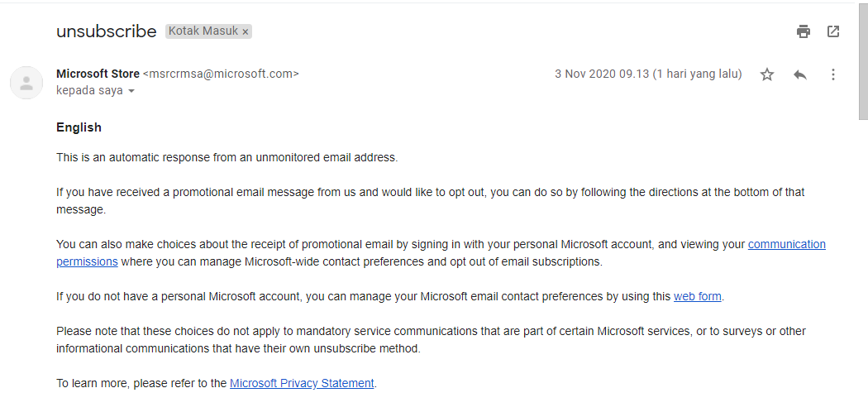This screenshot has height=412, width=868.
Task: Click the Kotak Masuk label chip
Action: point(203,31)
